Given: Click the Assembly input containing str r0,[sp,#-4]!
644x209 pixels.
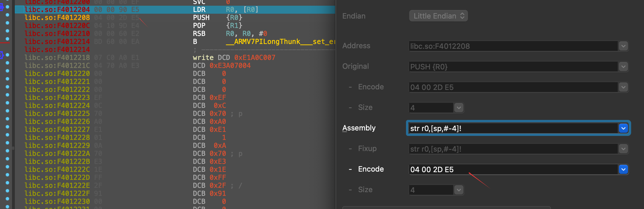Looking at the screenshot, I should coord(513,128).
